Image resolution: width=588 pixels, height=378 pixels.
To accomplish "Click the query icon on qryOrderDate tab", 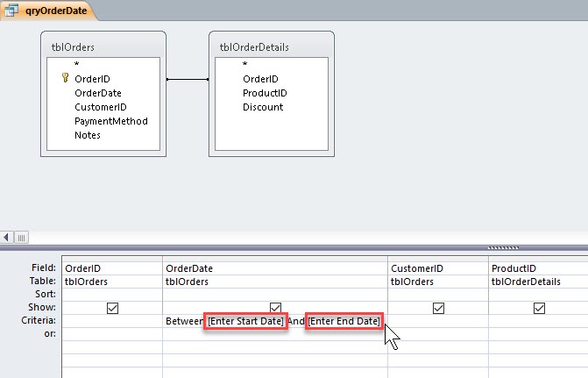I will coord(11,11).
